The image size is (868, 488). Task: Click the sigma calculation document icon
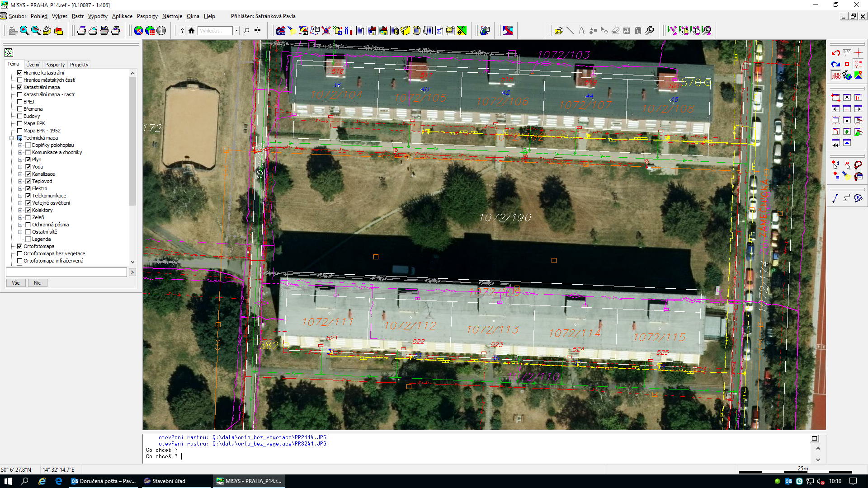pos(439,31)
